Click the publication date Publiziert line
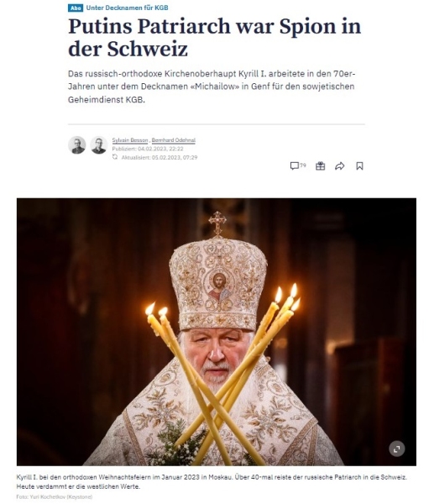The width and height of the screenshot is (429, 504). (x=148, y=149)
